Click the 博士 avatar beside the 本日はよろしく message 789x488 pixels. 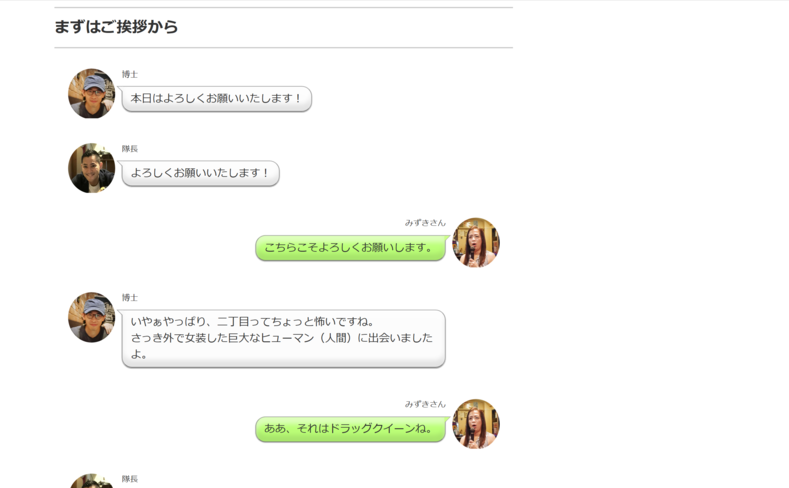(91, 94)
